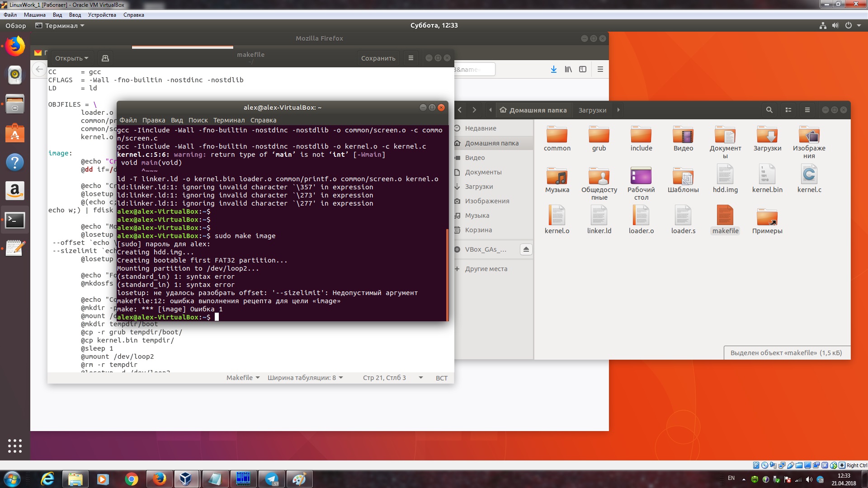Viewport: 868px width, 488px height.
Task: Open the Правка menu in terminal
Action: [153, 120]
